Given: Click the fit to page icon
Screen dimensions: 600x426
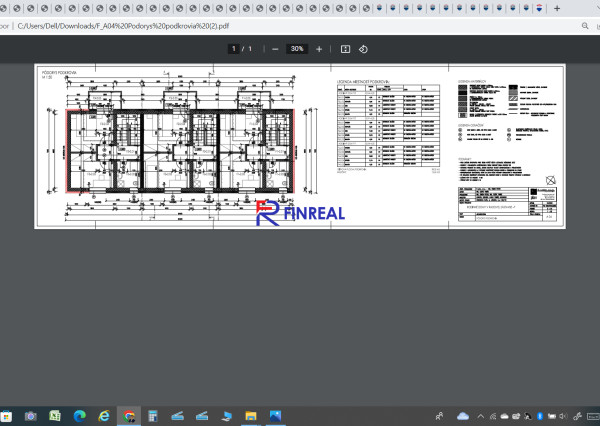Looking at the screenshot, I should coord(345,49).
